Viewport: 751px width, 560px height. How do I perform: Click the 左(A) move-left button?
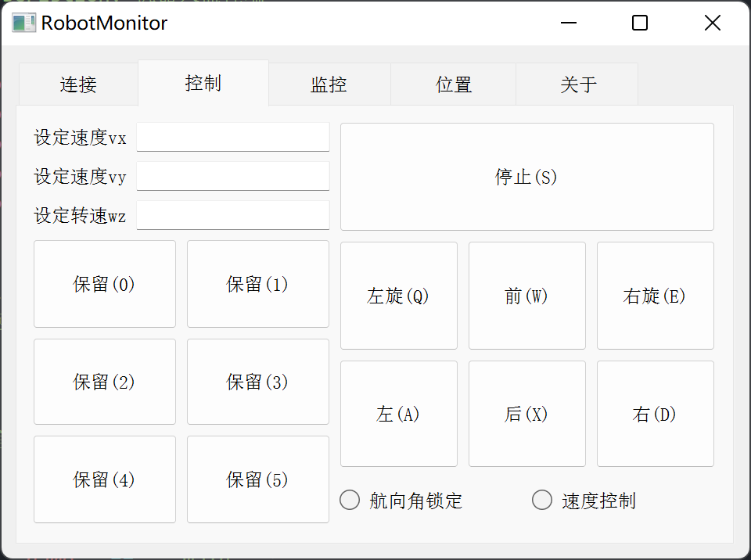pyautogui.click(x=398, y=414)
